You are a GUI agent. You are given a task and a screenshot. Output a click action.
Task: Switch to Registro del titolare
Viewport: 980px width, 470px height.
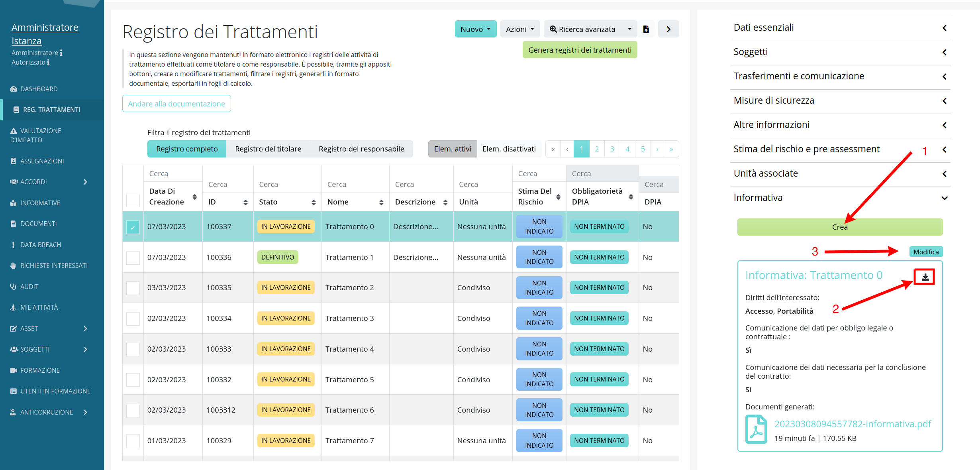(268, 149)
